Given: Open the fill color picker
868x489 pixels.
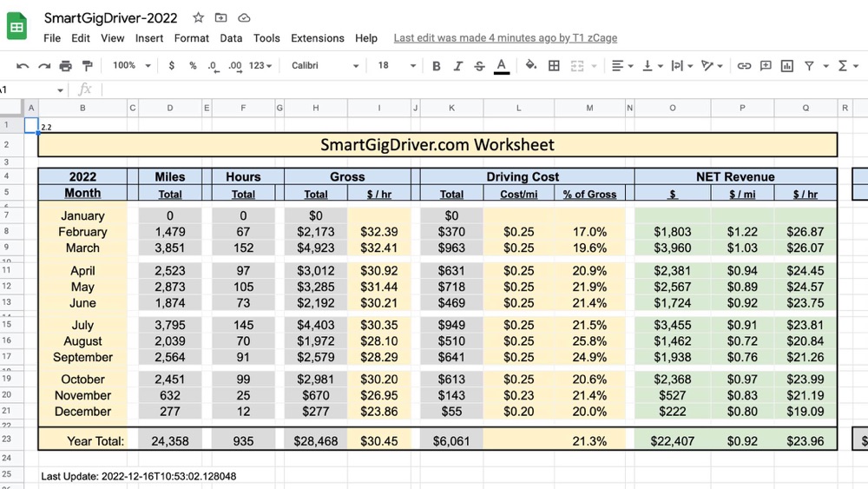Looking at the screenshot, I should click(531, 65).
